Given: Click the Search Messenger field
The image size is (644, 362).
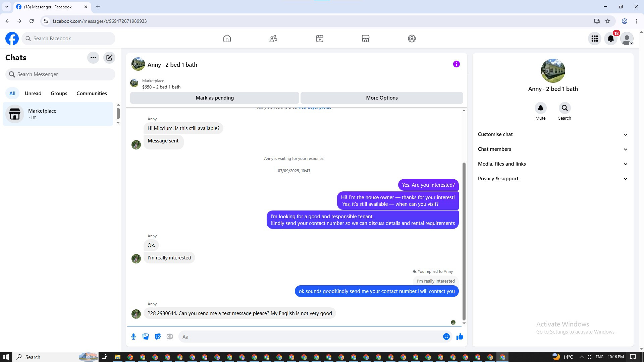Looking at the screenshot, I should pyautogui.click(x=60, y=74).
